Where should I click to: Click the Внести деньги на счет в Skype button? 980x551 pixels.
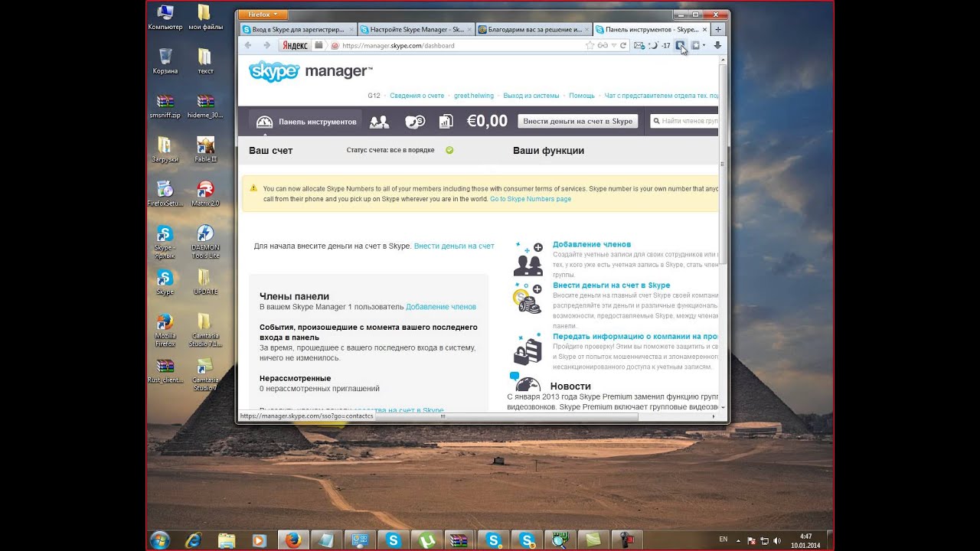tap(578, 121)
